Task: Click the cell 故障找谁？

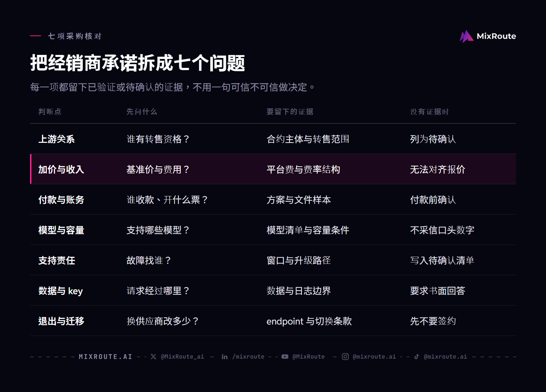Action: tap(149, 260)
